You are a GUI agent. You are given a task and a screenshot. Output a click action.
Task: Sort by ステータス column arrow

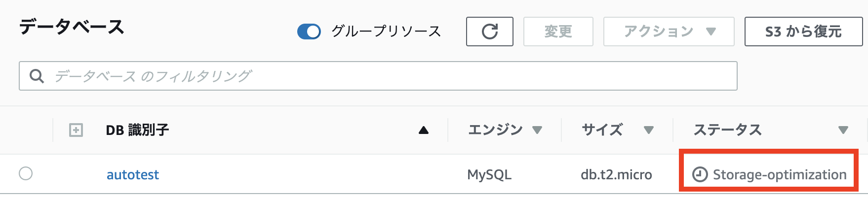click(843, 131)
